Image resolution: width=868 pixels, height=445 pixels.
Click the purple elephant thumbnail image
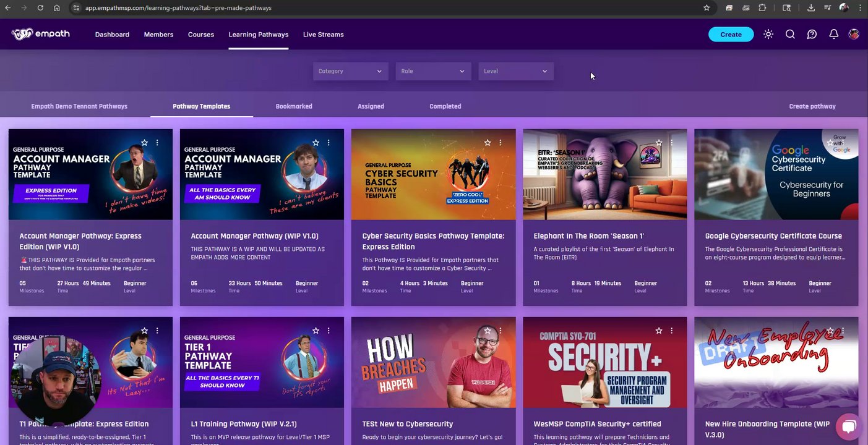[x=604, y=174]
